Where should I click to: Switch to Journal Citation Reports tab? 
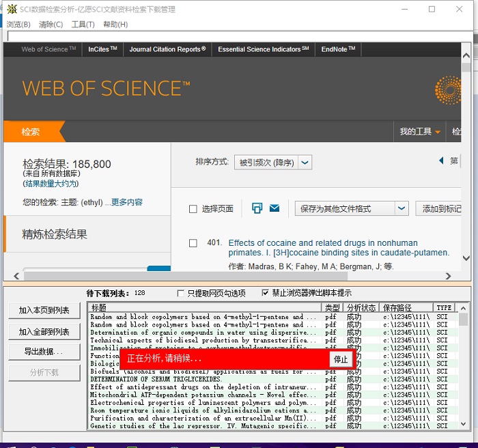[x=167, y=49]
